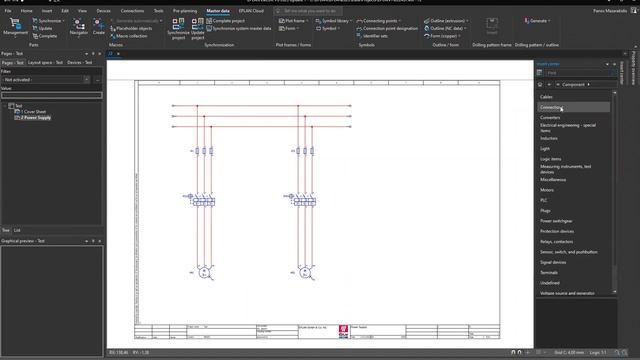Click the parts Synchronize icon
Viewport: 640px width, 360px height.
[35, 20]
